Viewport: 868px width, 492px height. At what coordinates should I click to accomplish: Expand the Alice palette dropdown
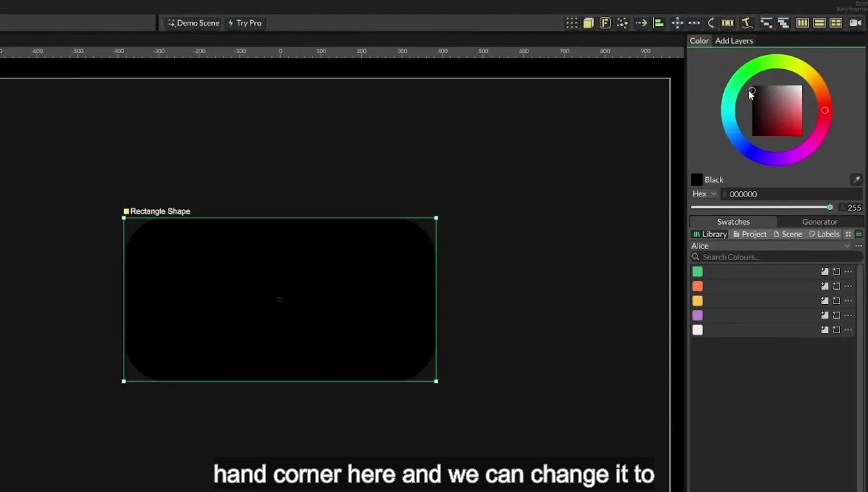tap(847, 246)
